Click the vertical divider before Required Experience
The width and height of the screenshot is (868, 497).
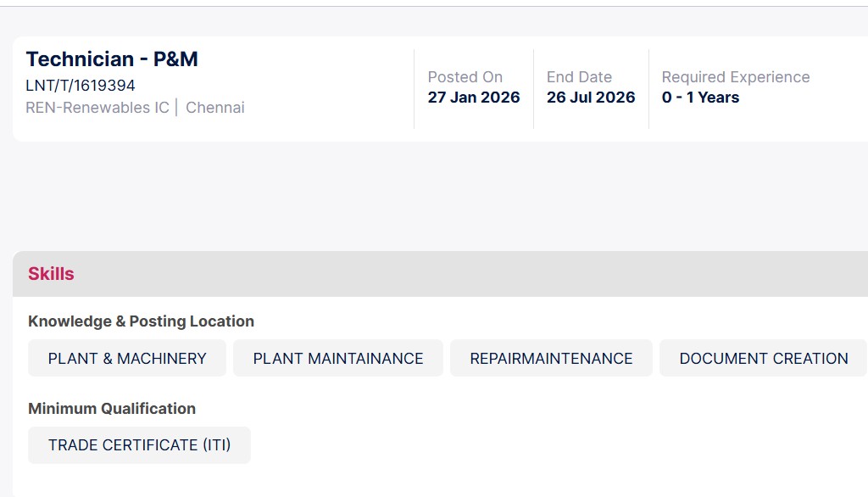point(648,89)
